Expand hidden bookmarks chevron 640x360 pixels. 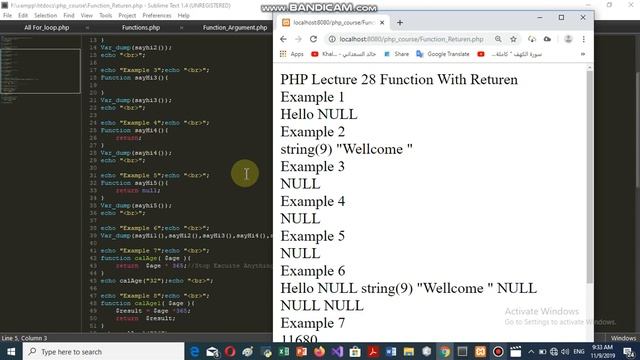583,54
